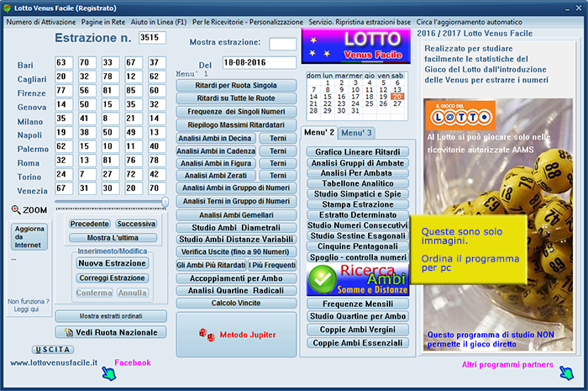The image size is (588, 391).
Task: Open Grafico Lineare Ritardi
Action: click(358, 151)
